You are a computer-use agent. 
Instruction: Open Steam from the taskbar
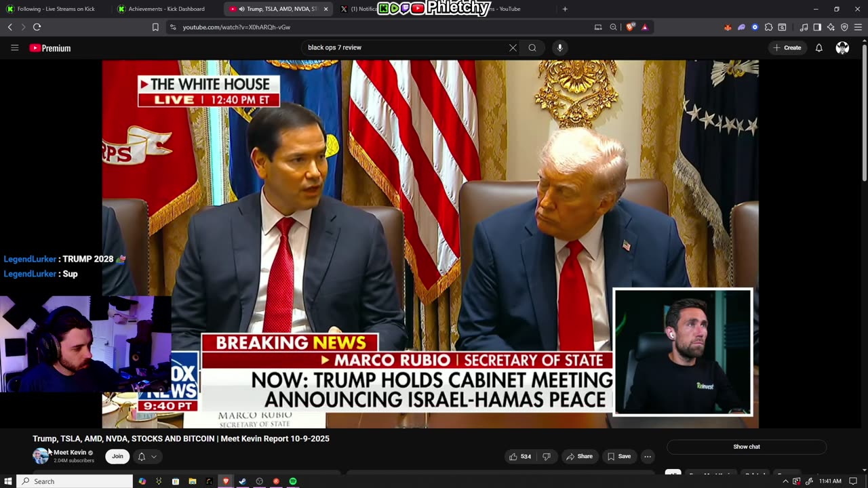[x=242, y=481]
